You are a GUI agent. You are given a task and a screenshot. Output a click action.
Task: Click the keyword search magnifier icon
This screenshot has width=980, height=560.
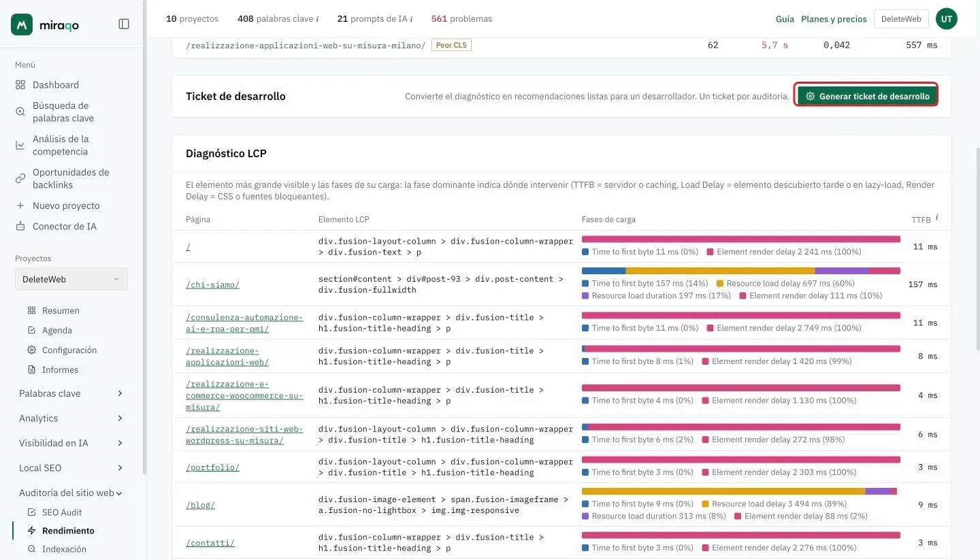pos(20,112)
